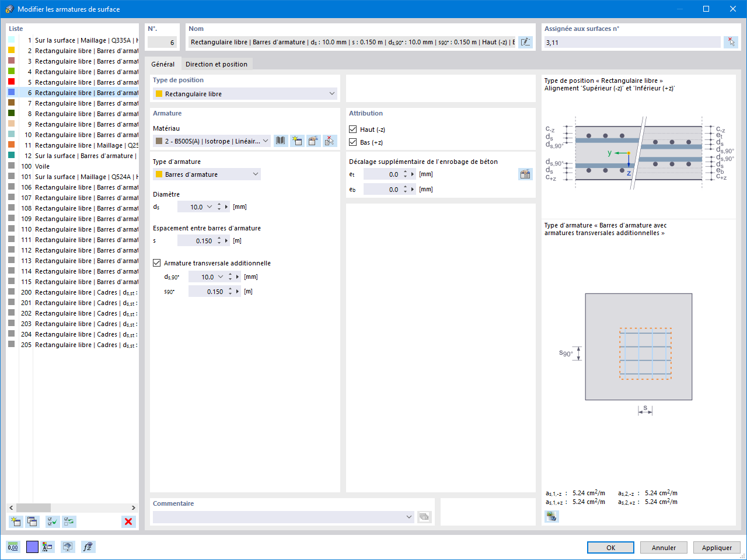Toggle the Bas (+z) checkbox
Image resolution: width=747 pixels, height=560 pixels.
pos(353,142)
